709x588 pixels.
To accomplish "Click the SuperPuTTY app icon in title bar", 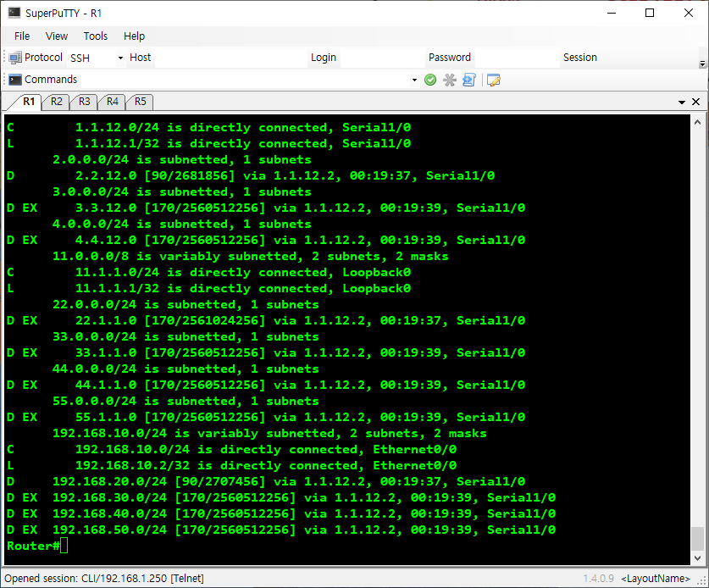I will click(x=14, y=13).
